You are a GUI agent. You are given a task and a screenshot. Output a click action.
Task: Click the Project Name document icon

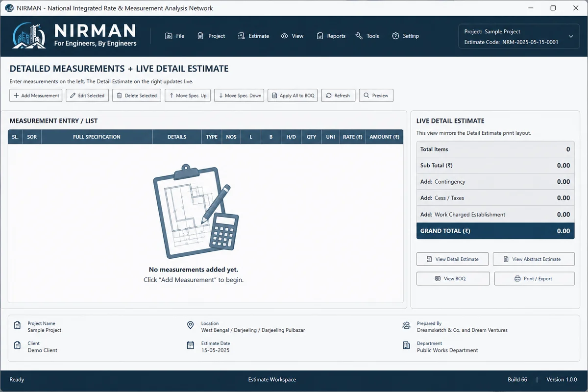pos(18,326)
